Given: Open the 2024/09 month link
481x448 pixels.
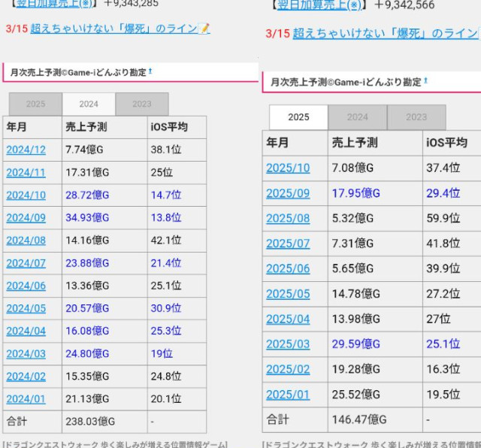Looking at the screenshot, I should tap(26, 218).
